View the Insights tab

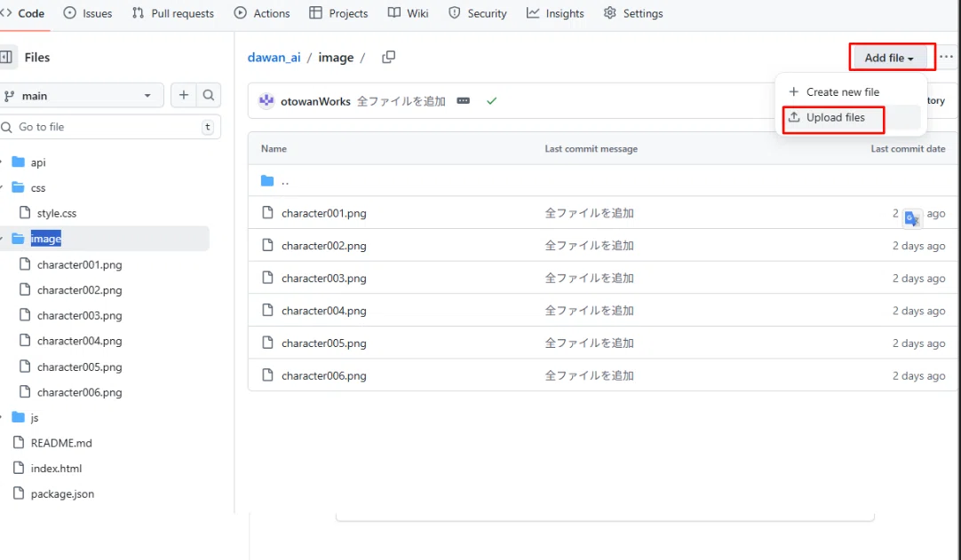555,13
